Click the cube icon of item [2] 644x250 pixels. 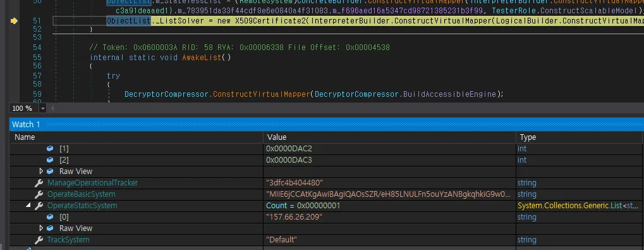[x=50, y=159]
